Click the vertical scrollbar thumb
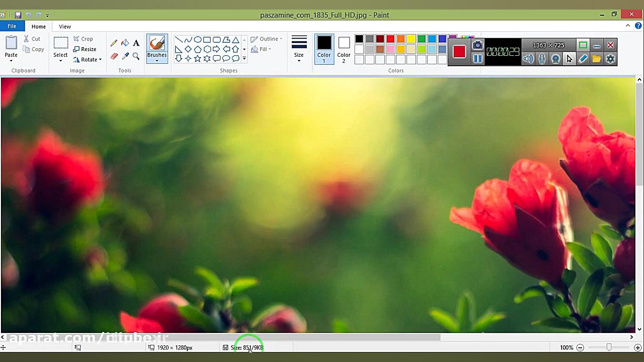Viewport: 644px width, 362px height. [639, 135]
